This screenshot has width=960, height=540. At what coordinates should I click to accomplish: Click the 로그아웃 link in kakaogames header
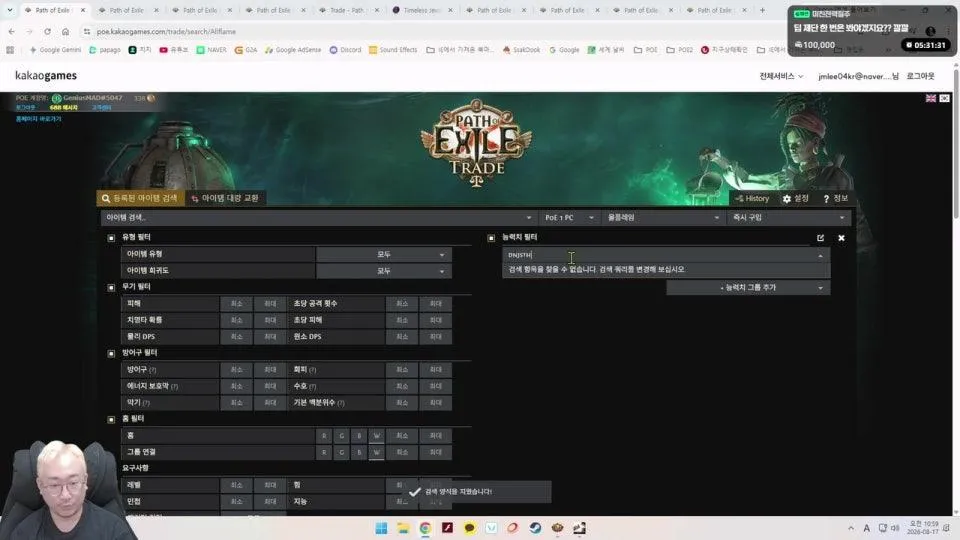tap(920, 76)
